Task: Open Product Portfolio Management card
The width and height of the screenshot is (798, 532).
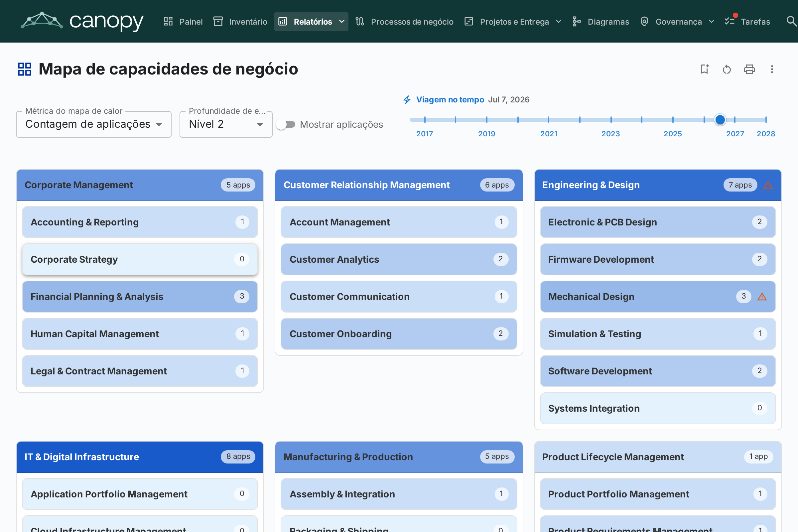Action: click(x=658, y=494)
